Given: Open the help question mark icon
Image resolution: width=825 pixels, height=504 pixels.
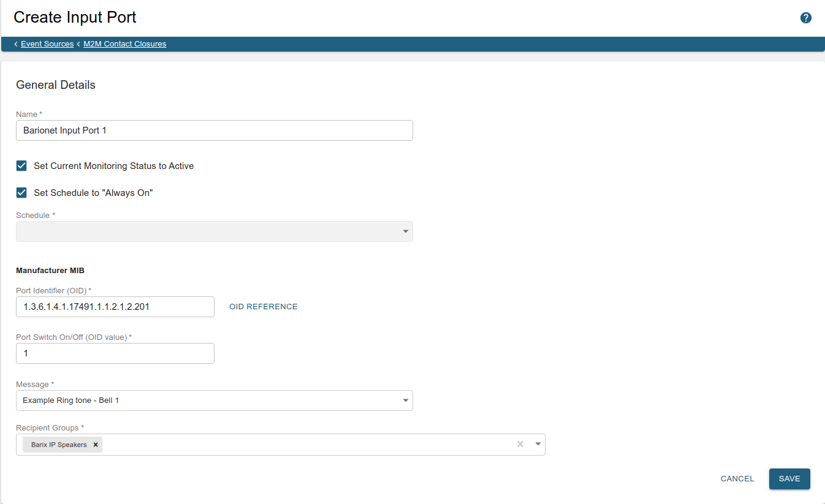Looking at the screenshot, I should [x=806, y=18].
